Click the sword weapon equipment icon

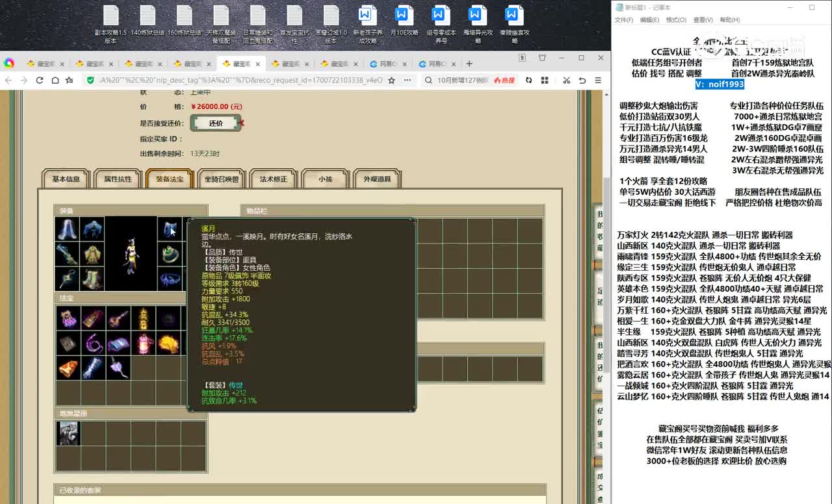[x=67, y=254]
